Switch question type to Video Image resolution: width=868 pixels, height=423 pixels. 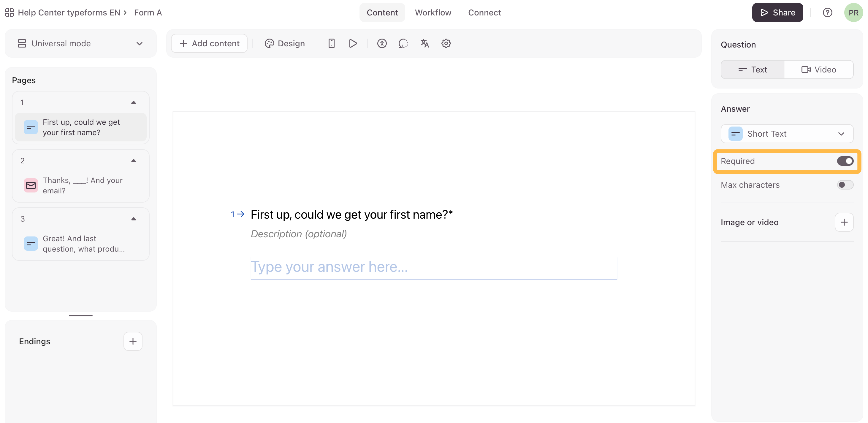tap(818, 70)
